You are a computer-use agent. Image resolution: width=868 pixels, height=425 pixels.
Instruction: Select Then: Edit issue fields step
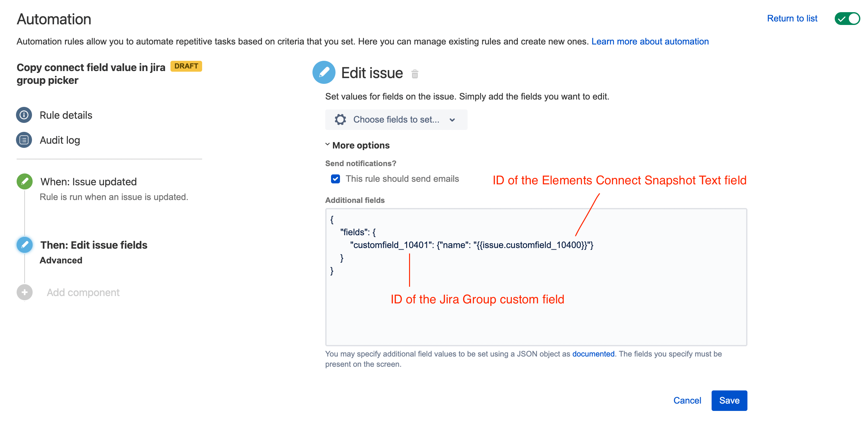[x=94, y=245]
